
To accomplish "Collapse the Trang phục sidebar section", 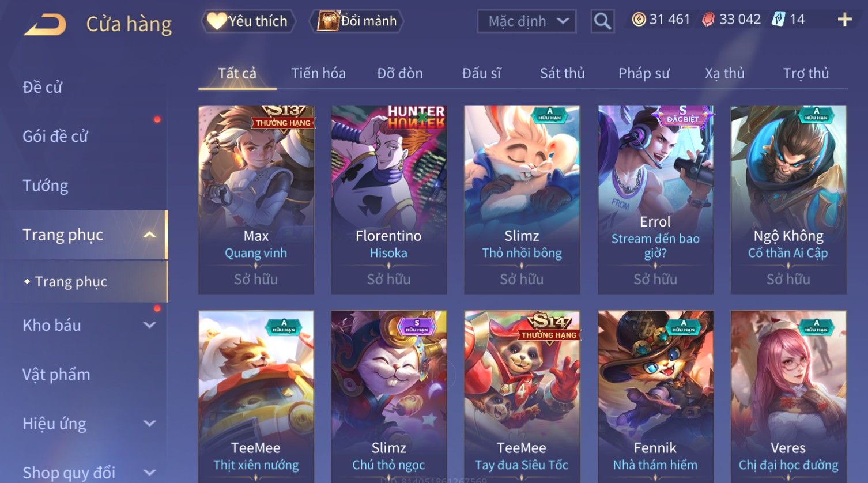I will [x=149, y=235].
